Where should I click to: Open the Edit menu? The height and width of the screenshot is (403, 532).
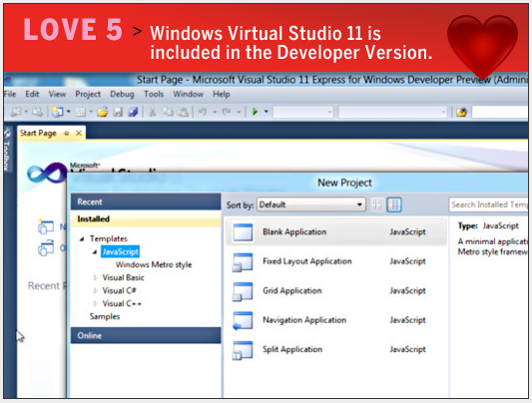tap(32, 94)
